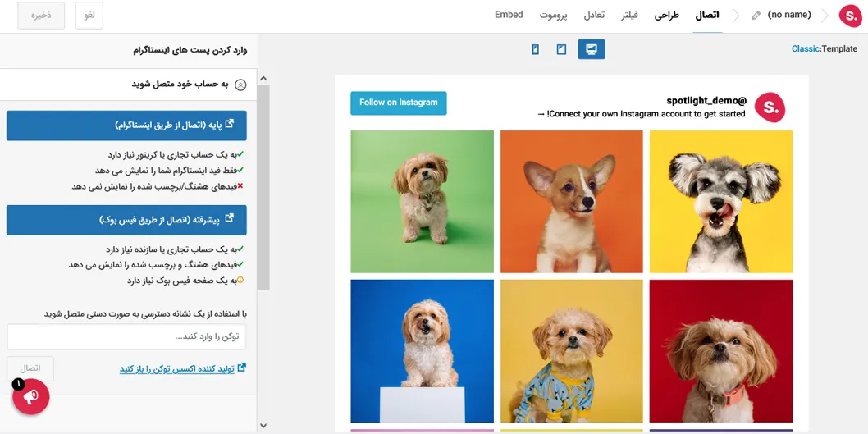The image size is (868, 434).
Task: Focus the access token input field
Action: [127, 336]
